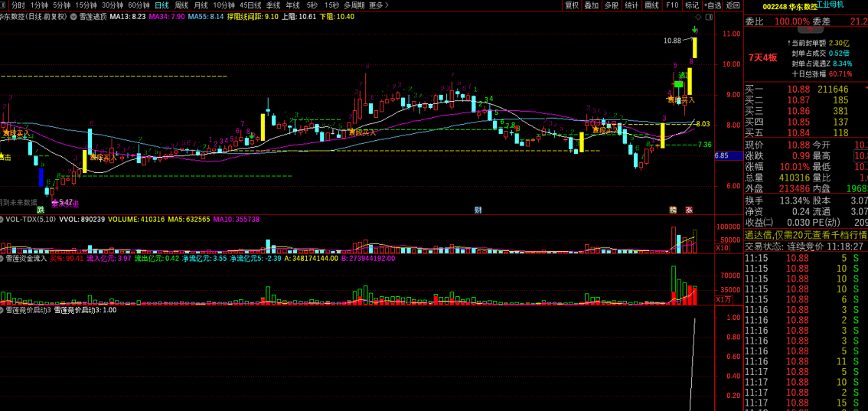This screenshot has width=868, height=411.
Task: Click the 通达信 千档行情 promotion link
Action: coord(805,236)
